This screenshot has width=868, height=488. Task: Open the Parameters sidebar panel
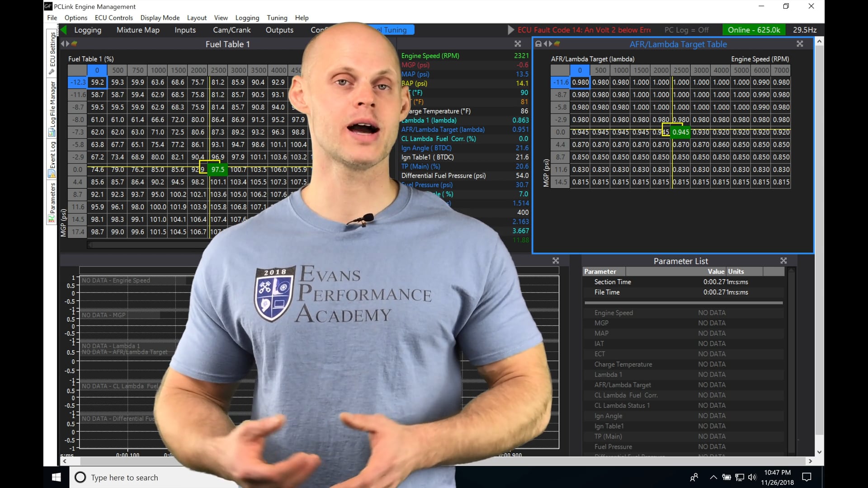(x=51, y=199)
